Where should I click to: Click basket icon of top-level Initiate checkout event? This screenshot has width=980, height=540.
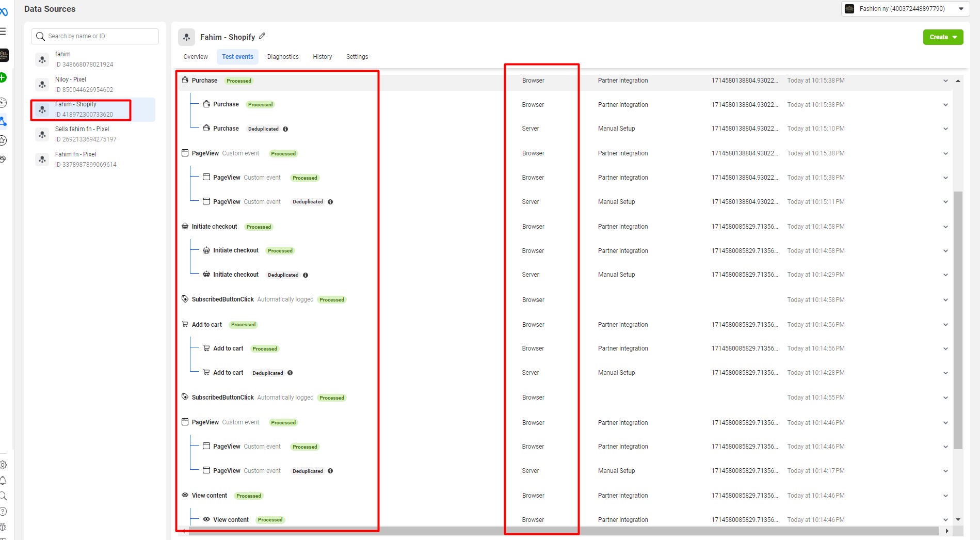pyautogui.click(x=185, y=226)
